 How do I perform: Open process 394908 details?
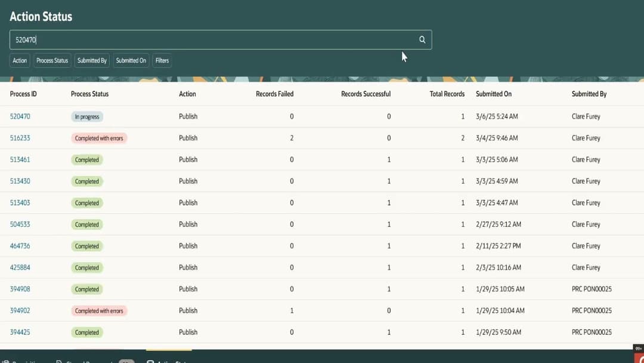20,289
